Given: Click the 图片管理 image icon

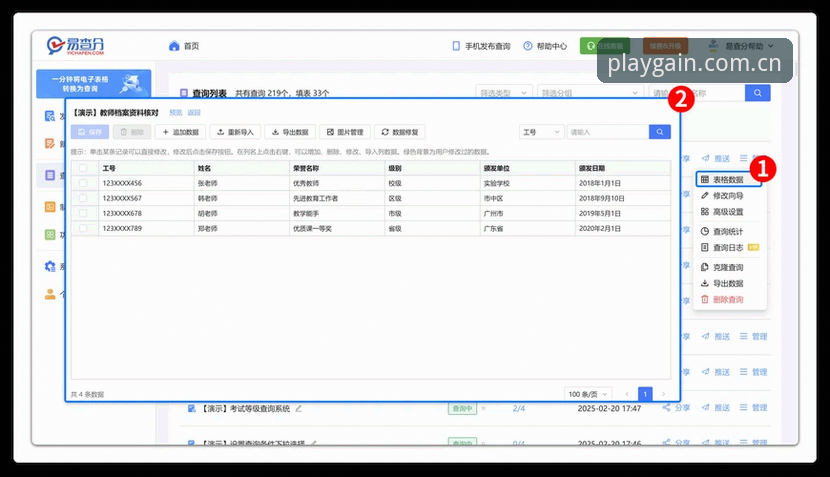Looking at the screenshot, I should pos(330,132).
